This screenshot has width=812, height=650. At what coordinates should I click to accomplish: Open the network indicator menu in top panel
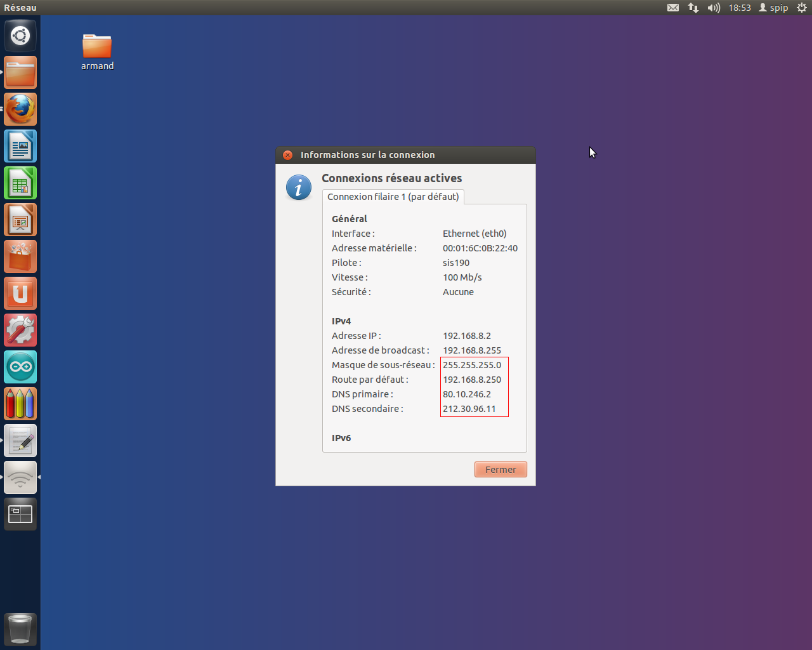(x=693, y=8)
